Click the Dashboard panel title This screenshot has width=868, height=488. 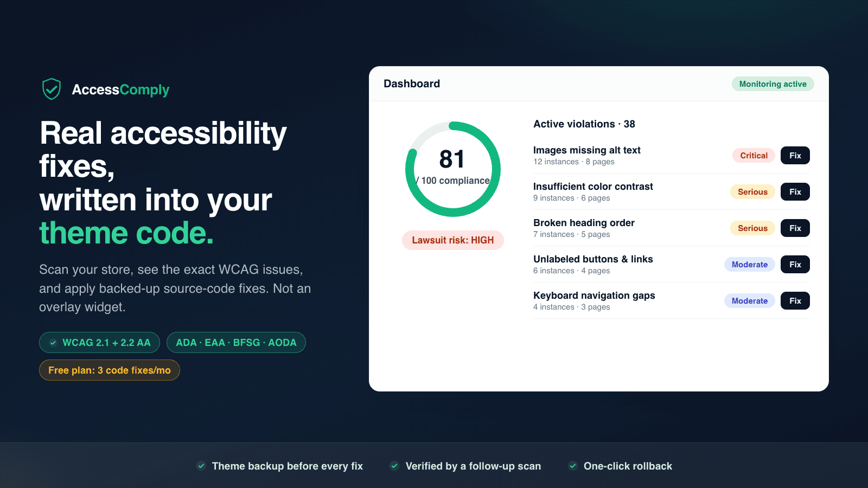pyautogui.click(x=412, y=84)
